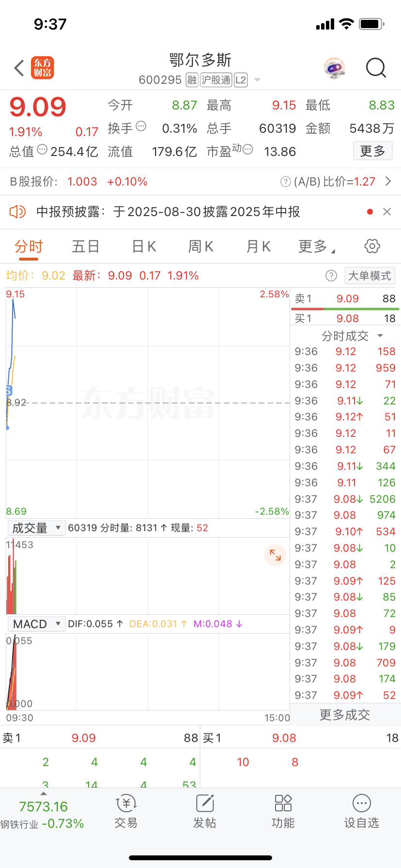Tap the buy/sell ratio bar under 卖1
Image resolution: width=401 pixels, height=868 pixels.
[345, 309]
